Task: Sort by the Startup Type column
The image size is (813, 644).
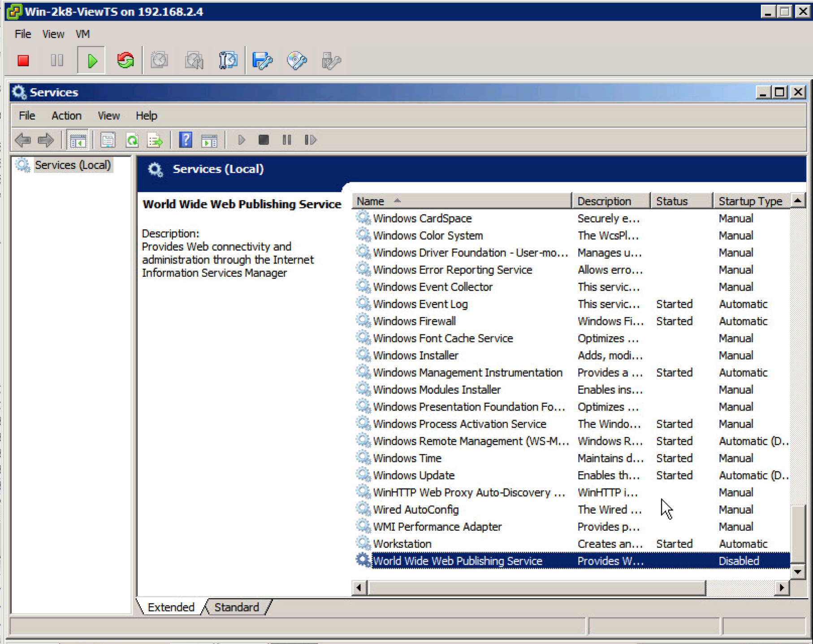Action: (750, 201)
